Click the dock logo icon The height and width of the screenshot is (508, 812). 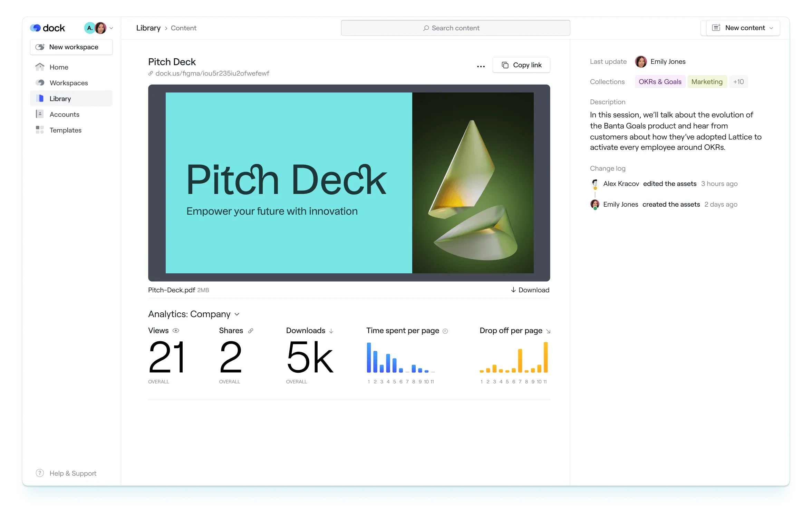(x=36, y=28)
